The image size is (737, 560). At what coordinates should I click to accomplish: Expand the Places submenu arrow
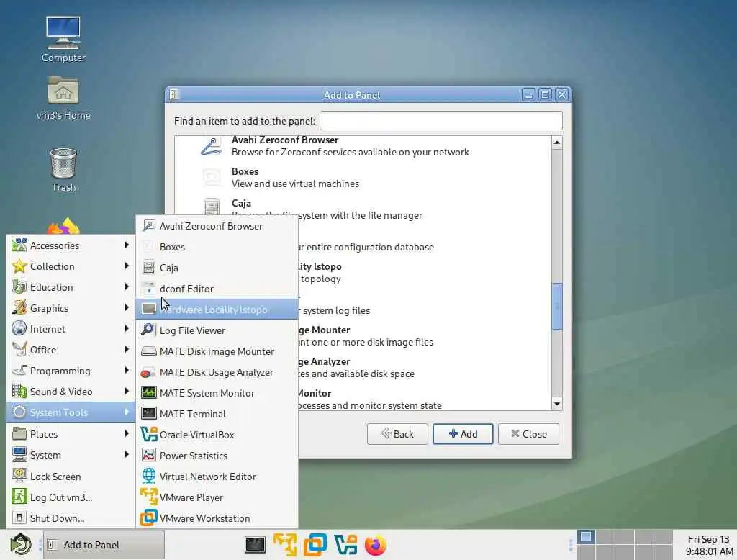[127, 433]
